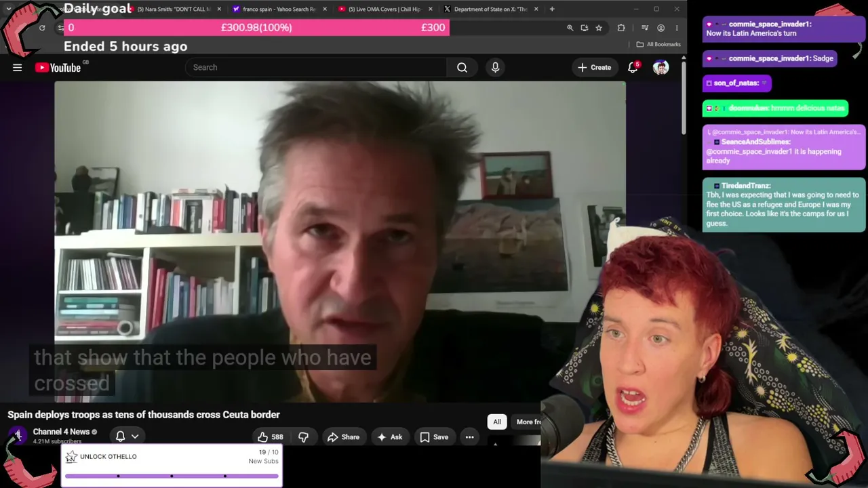Open the browser three-dot menu
The width and height of the screenshot is (868, 488).
(677, 28)
